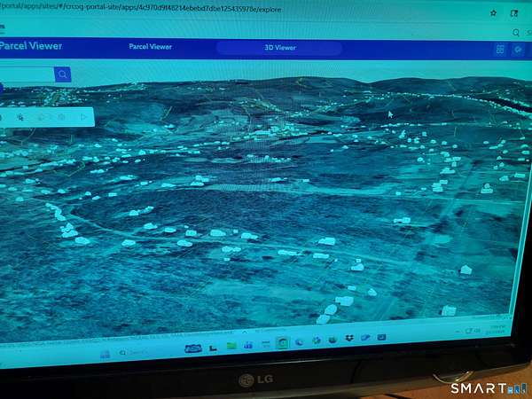Select the cursor selection tool in map toolbar
This screenshot has width=532, height=399.
[20, 116]
